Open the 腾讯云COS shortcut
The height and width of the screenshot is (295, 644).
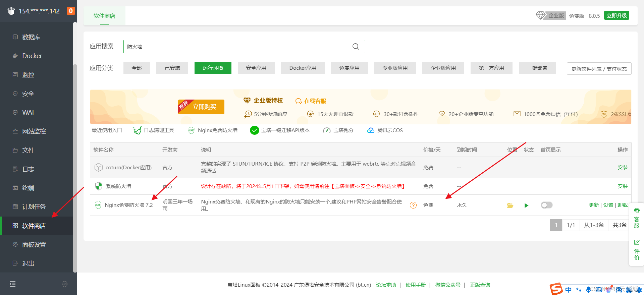pyautogui.click(x=385, y=130)
